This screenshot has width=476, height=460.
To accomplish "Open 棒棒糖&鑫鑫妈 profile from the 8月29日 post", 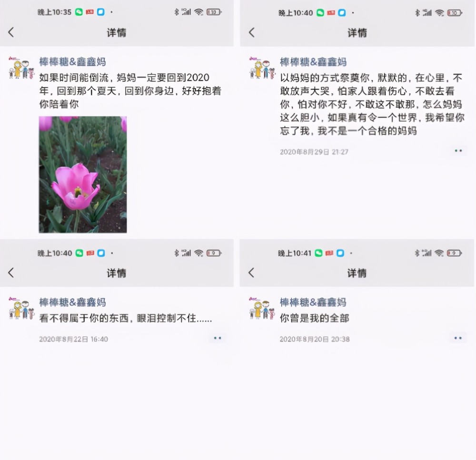I will click(x=313, y=62).
